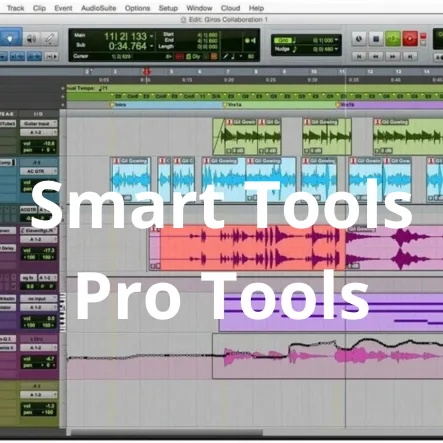Image resolution: width=443 pixels, height=443 pixels.
Task: Select the purple MIDI clip
Action: (x=331, y=313)
